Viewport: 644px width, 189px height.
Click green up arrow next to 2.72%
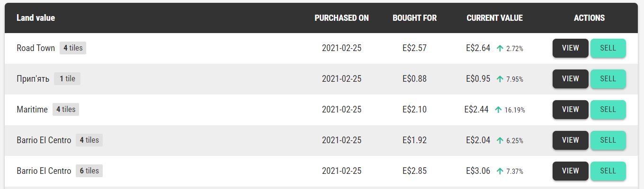coord(500,48)
